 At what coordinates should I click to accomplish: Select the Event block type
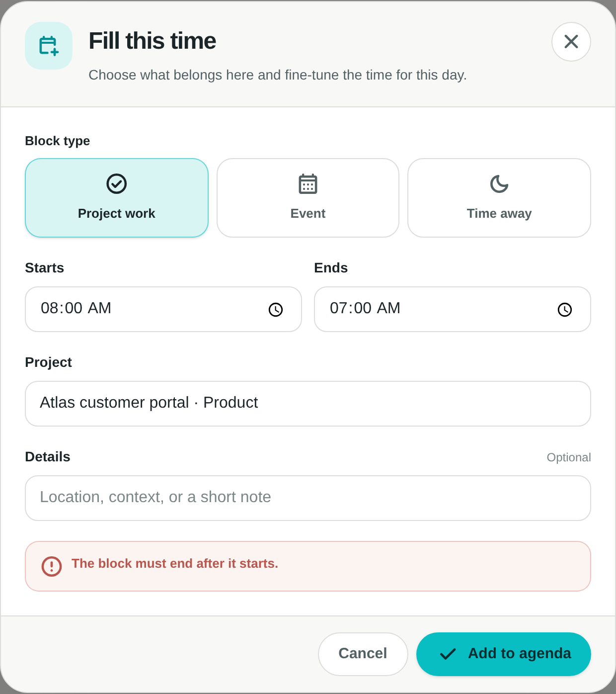pyautogui.click(x=308, y=198)
